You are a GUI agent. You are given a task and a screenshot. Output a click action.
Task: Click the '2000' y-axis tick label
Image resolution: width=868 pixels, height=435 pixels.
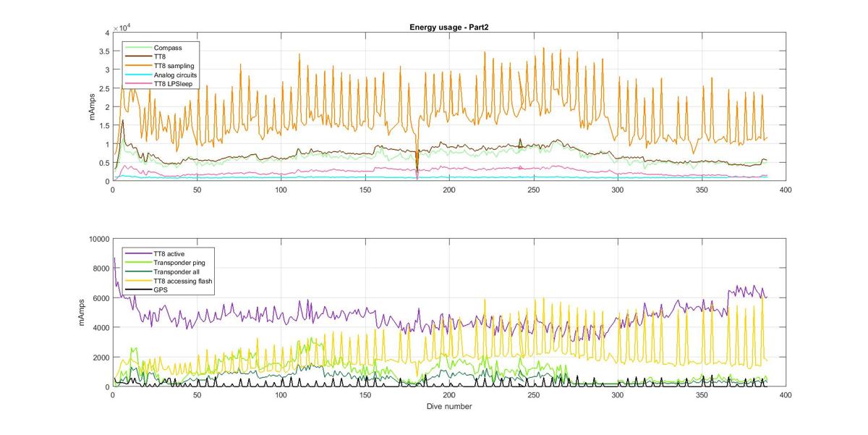point(101,358)
